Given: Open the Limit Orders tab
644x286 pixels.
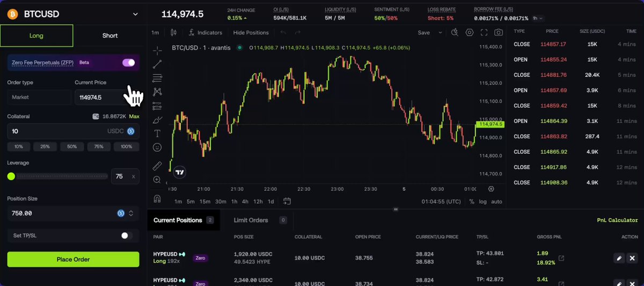Looking at the screenshot, I should pos(260,220).
